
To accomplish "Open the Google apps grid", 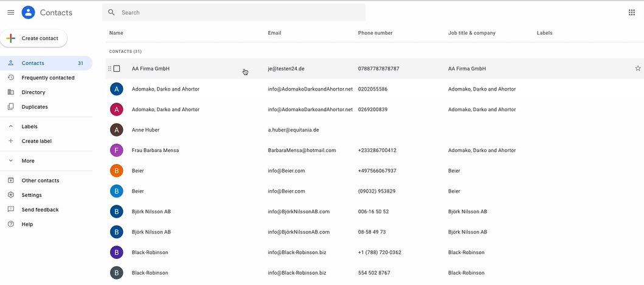I will [631, 13].
